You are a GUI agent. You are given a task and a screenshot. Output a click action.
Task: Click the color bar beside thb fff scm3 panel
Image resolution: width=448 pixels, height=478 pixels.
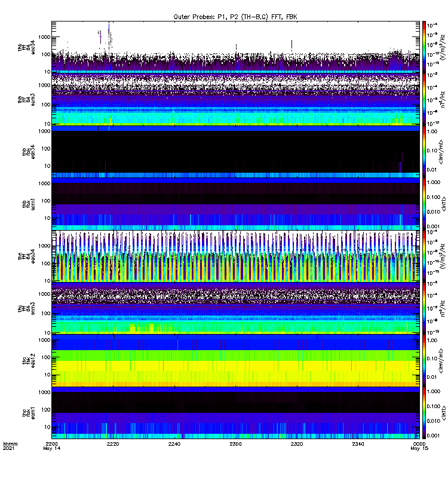click(x=424, y=99)
